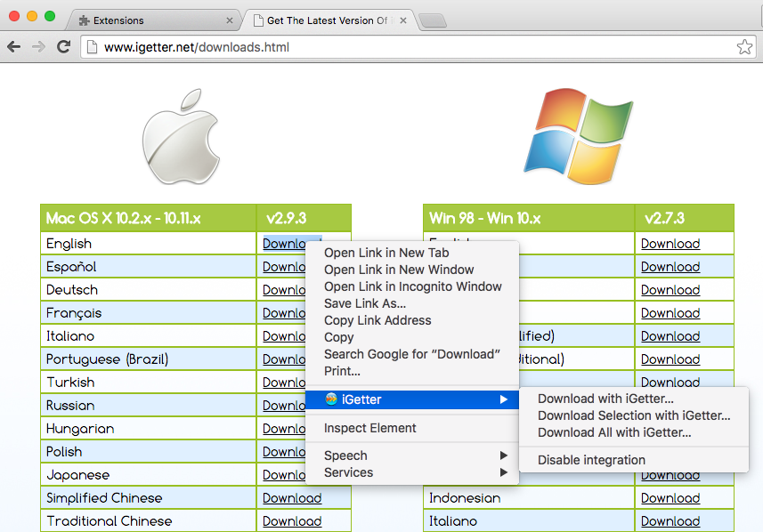Click Download link in Mac Deutsch row
The height and width of the screenshot is (532, 763).
(284, 290)
